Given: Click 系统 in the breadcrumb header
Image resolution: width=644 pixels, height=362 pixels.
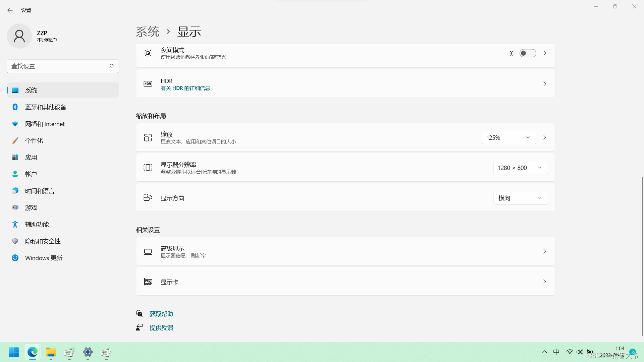Looking at the screenshot, I should 148,32.
